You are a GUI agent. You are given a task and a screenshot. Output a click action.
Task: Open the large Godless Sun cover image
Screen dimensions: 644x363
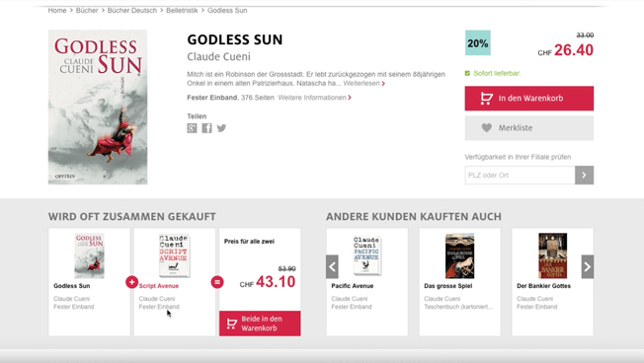tap(98, 108)
